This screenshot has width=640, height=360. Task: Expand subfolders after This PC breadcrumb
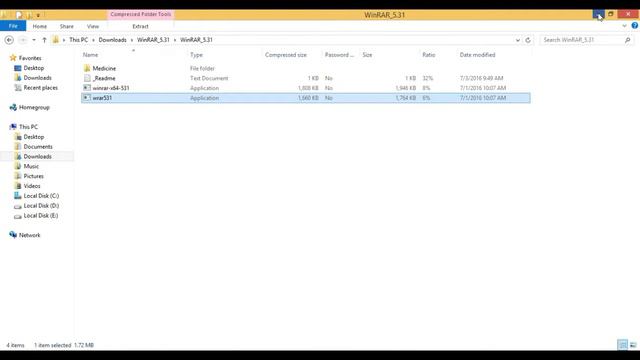point(93,40)
